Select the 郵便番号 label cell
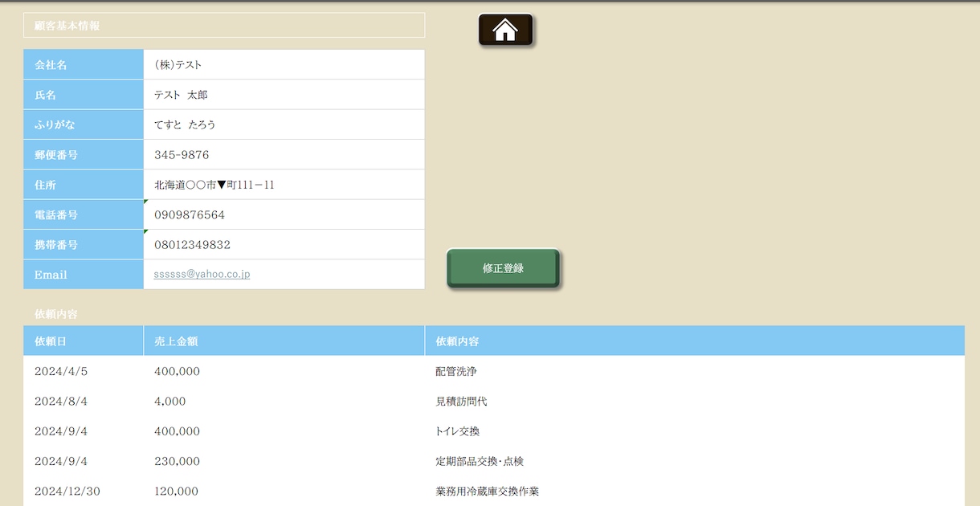 coord(84,155)
